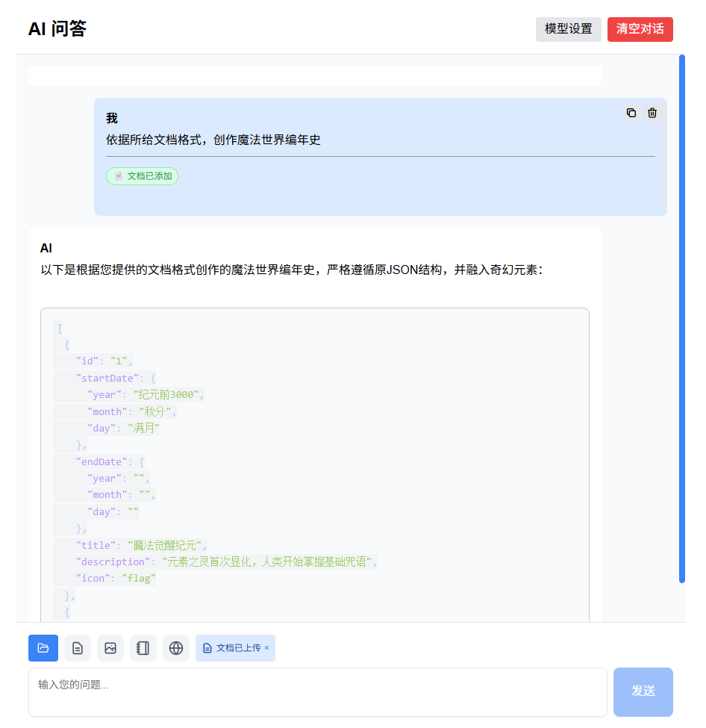Open the 模型设置 model settings
Screen dimensions: 706x728
click(568, 29)
